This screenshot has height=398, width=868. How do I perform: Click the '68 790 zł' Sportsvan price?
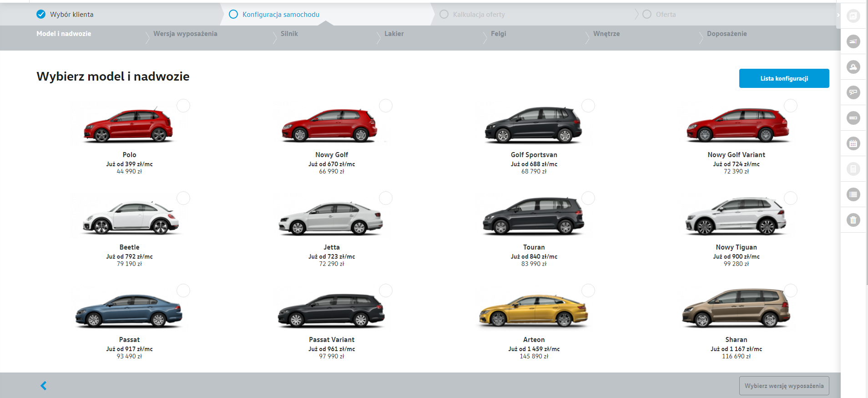[x=534, y=171]
